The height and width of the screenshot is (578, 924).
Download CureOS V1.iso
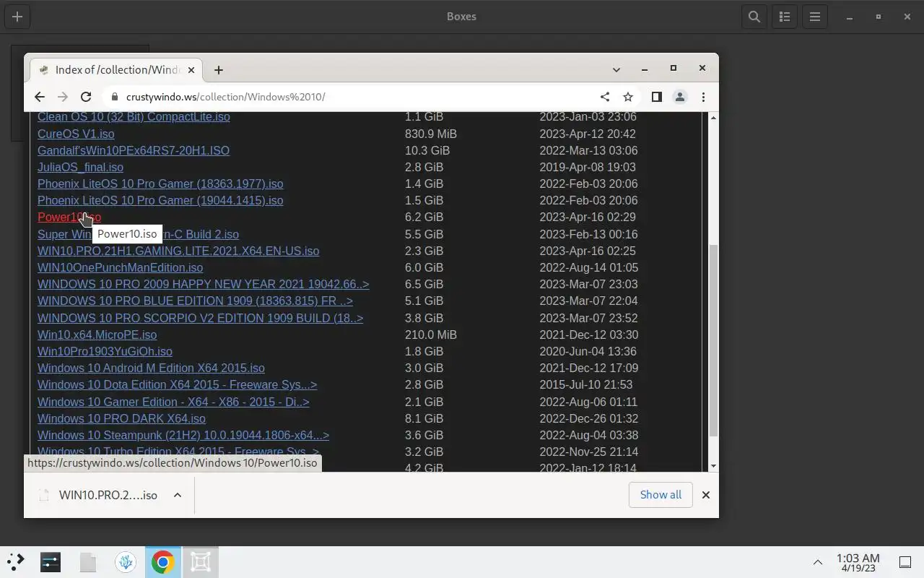(76, 134)
